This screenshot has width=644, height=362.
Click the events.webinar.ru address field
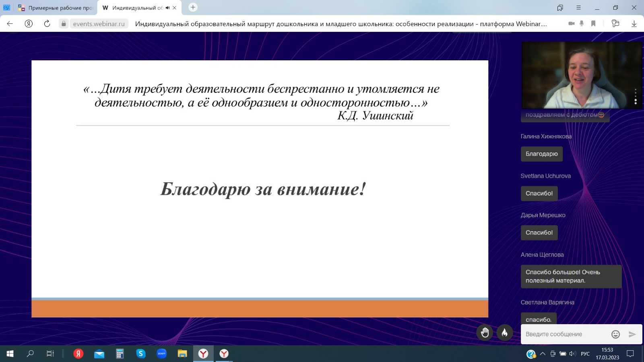click(x=99, y=24)
